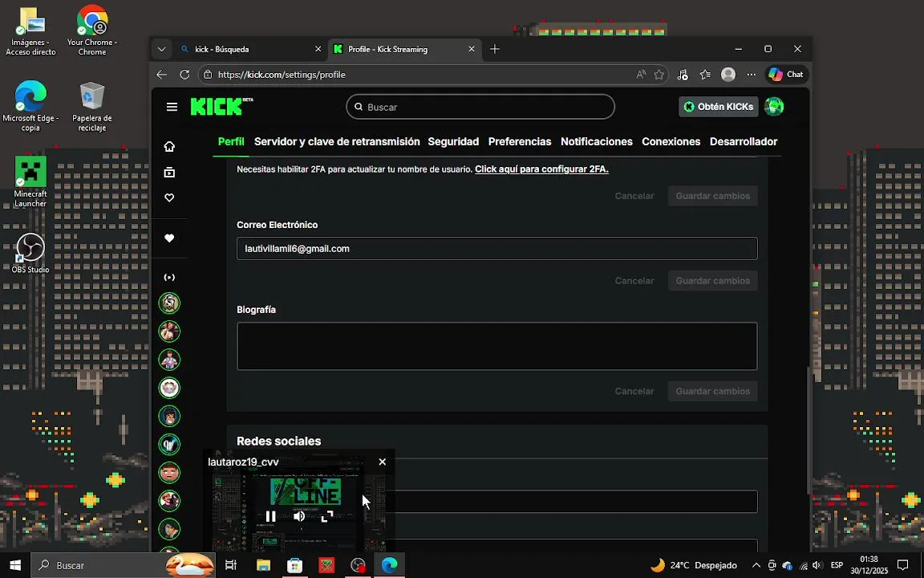Screen dimensions: 924x578
Task: Close the lautaroz19_cvv mini player
Action: point(383,462)
